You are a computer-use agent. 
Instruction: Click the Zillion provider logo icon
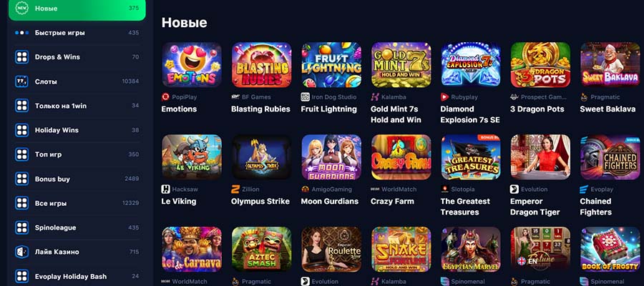click(x=235, y=189)
